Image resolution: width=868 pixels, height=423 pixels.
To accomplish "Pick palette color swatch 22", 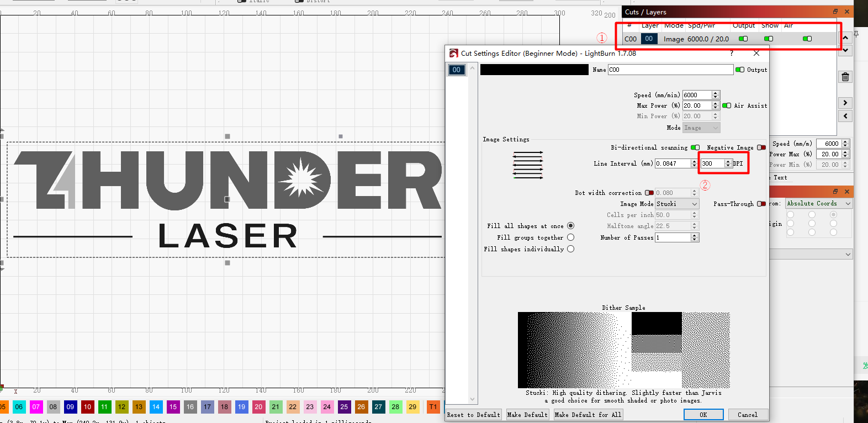I will point(293,407).
